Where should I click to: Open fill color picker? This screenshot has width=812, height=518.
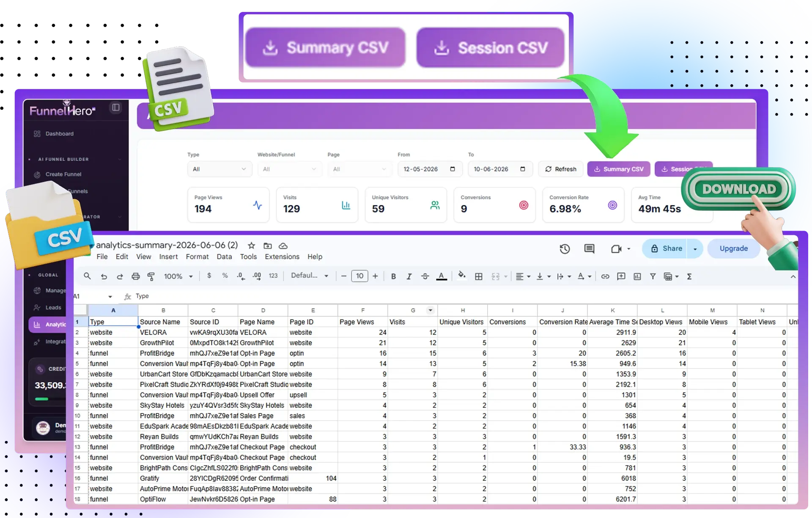coord(462,276)
